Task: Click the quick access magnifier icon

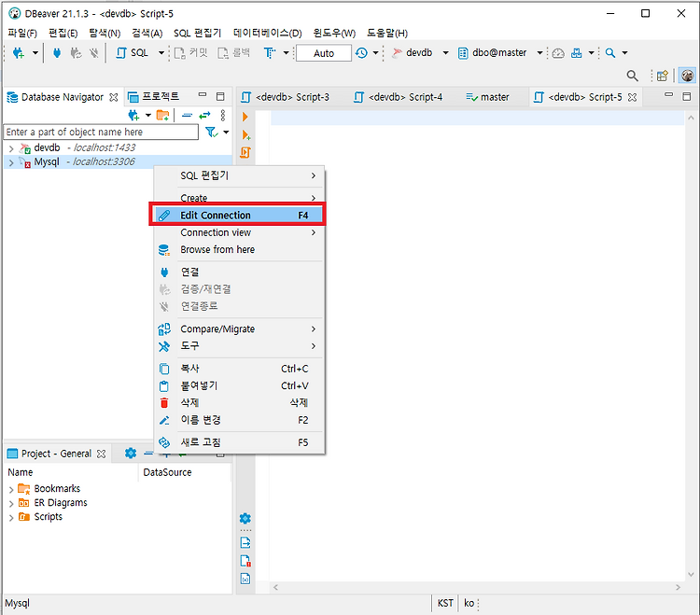Action: (x=632, y=76)
